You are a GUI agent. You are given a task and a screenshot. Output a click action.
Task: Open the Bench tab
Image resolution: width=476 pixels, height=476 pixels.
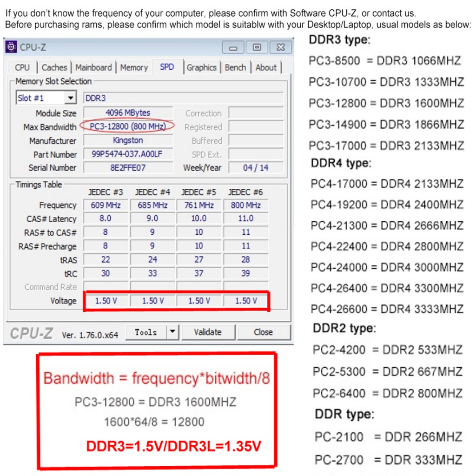[235, 67]
